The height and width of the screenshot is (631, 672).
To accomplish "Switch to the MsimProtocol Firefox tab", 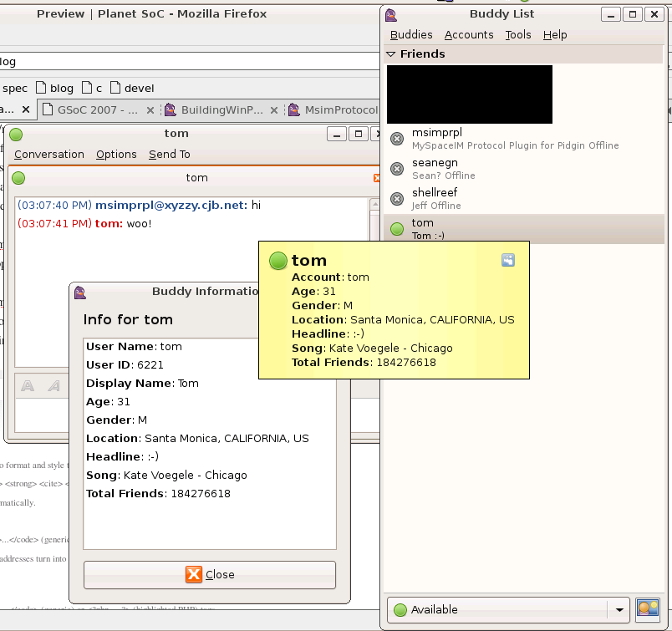I will pyautogui.click(x=333, y=110).
